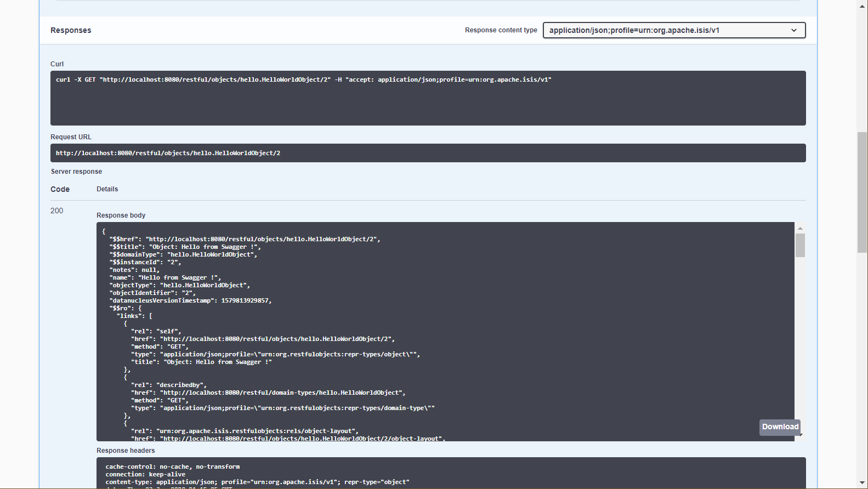Click the datanucleusVersionTimestamp value in JSON

[246, 301]
